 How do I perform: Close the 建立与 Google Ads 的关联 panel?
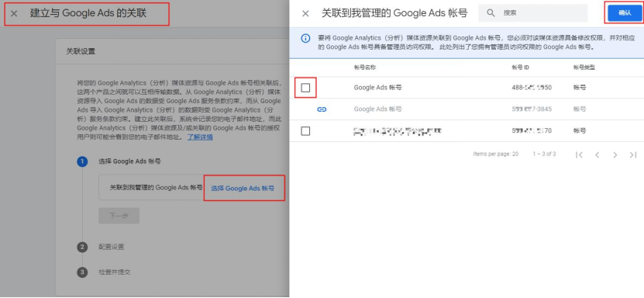pos(14,13)
